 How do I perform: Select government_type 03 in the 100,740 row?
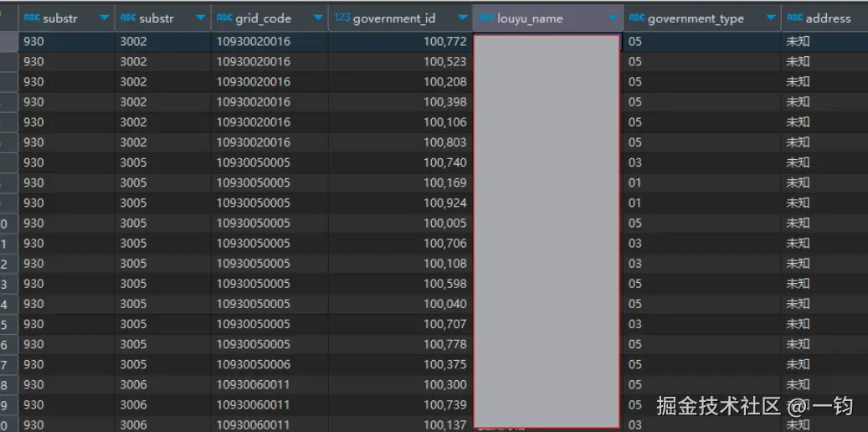702,162
